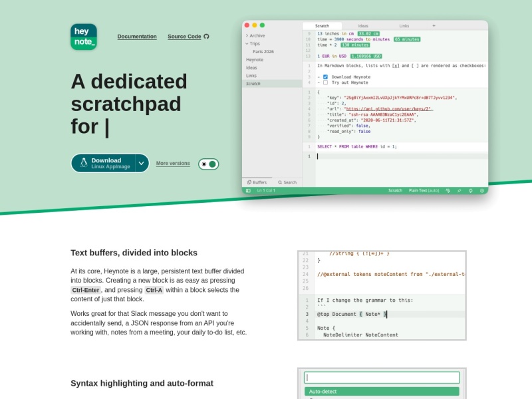The width and height of the screenshot is (532, 399).
Task: Click the '@top Document { Note* }' line
Action: click(x=352, y=314)
